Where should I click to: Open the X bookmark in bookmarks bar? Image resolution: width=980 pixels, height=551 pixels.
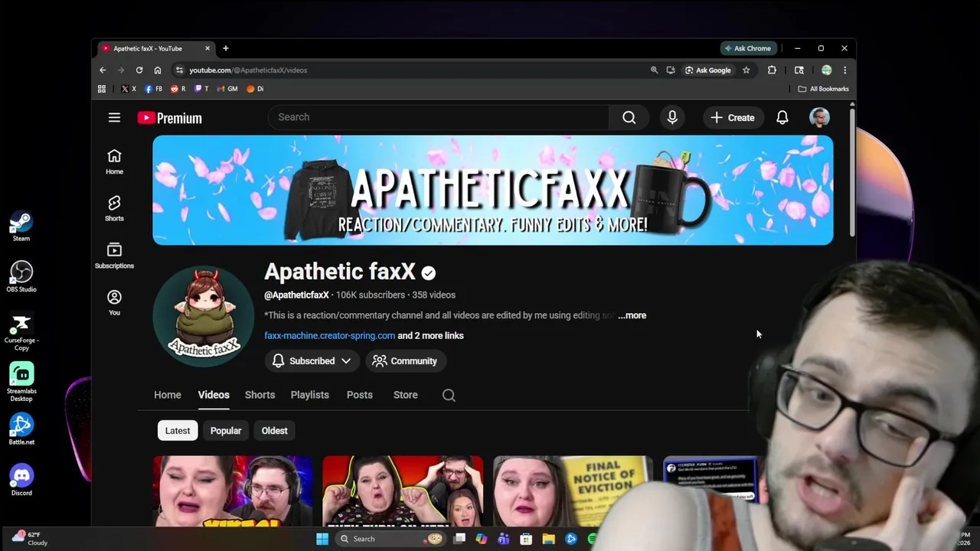click(128, 89)
